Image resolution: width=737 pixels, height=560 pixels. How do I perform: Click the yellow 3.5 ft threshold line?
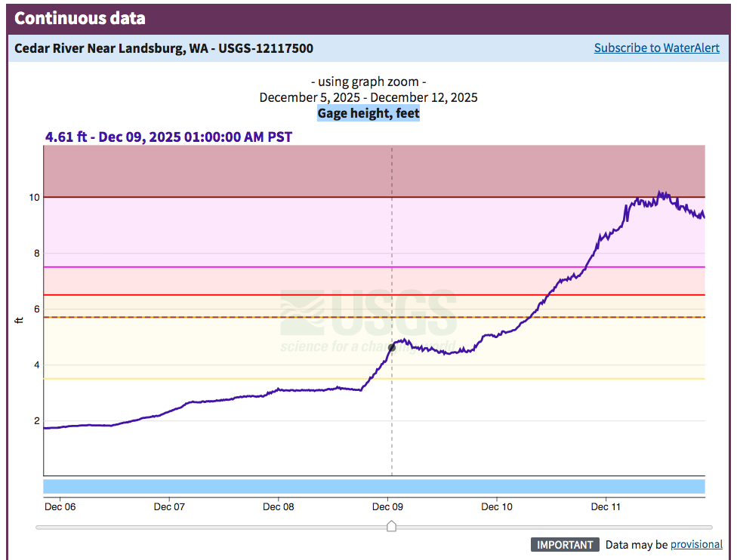pyautogui.click(x=227, y=379)
